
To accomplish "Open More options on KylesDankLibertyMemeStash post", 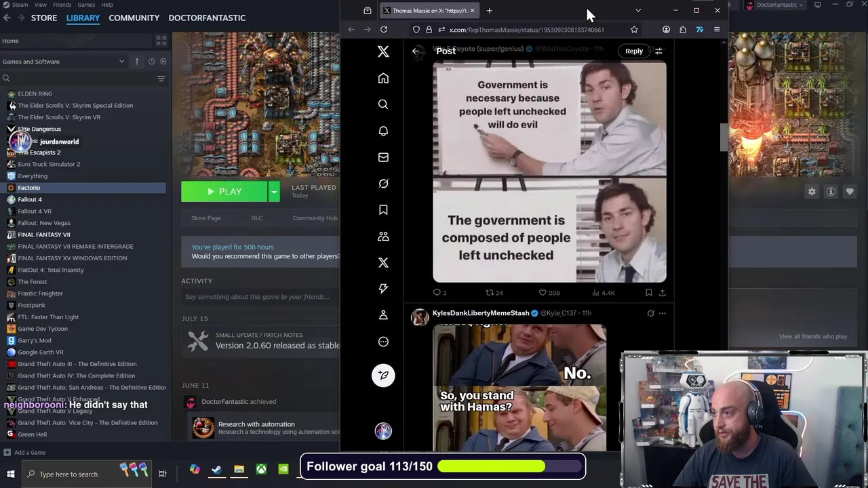I will (663, 313).
